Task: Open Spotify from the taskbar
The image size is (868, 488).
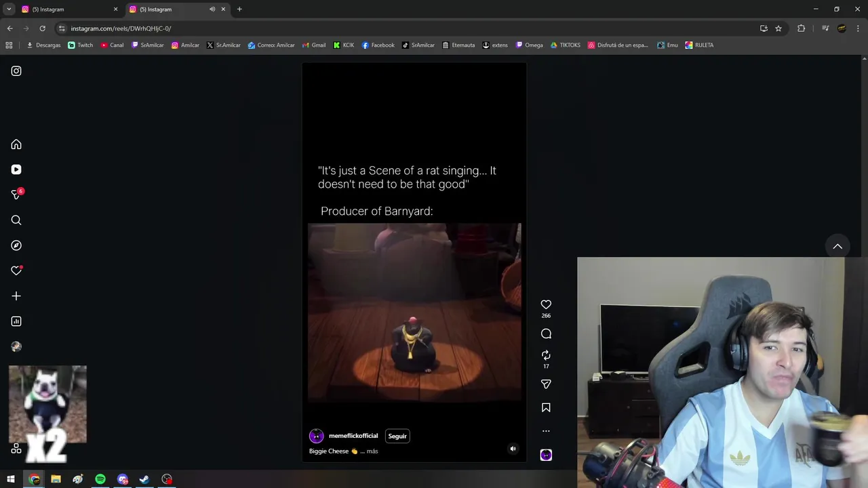Action: pyautogui.click(x=100, y=479)
